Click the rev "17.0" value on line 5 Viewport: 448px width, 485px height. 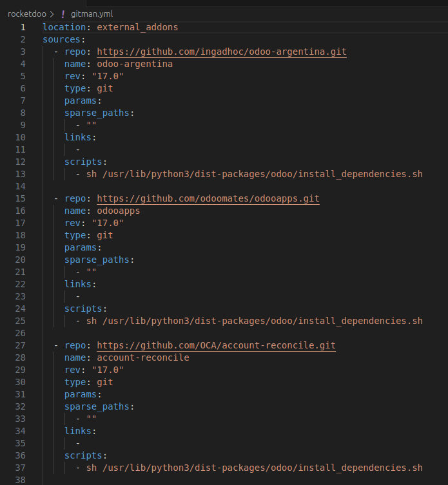point(108,76)
